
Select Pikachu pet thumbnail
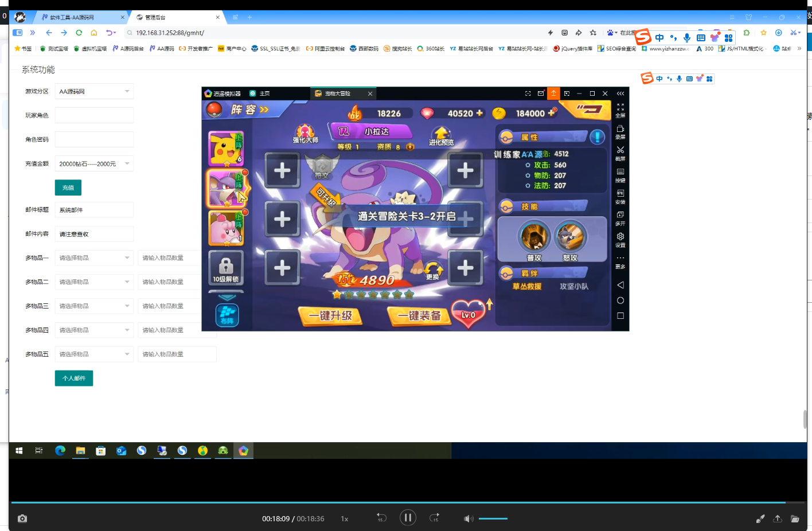pos(226,149)
